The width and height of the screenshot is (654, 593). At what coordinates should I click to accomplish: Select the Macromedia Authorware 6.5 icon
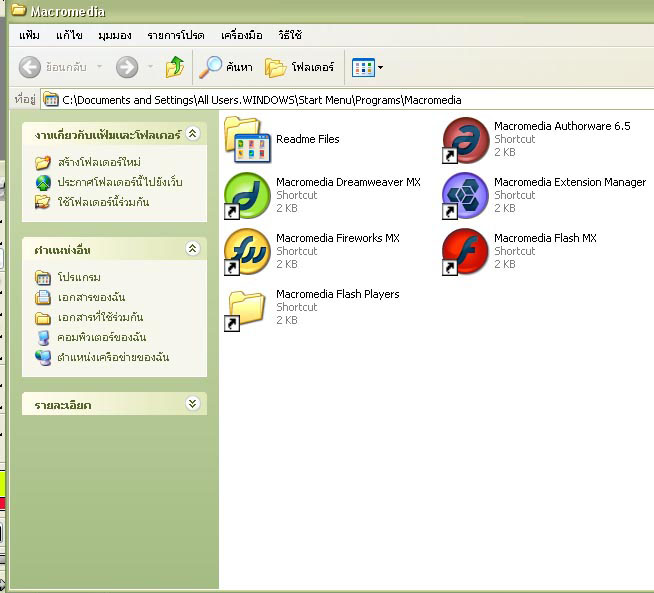click(465, 140)
